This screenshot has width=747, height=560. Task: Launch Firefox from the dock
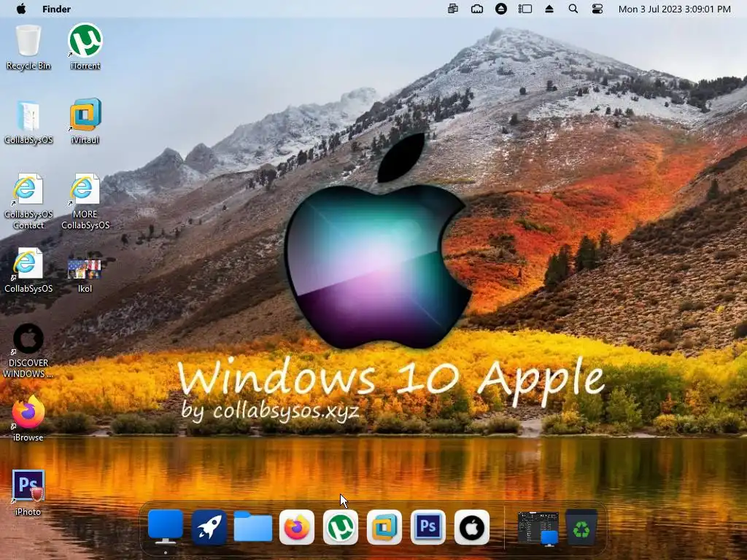pyautogui.click(x=297, y=527)
